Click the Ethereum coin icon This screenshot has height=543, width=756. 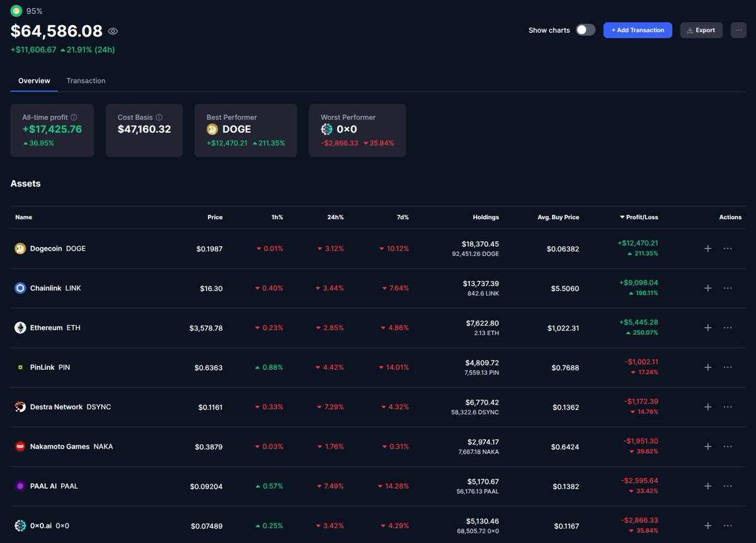point(20,328)
